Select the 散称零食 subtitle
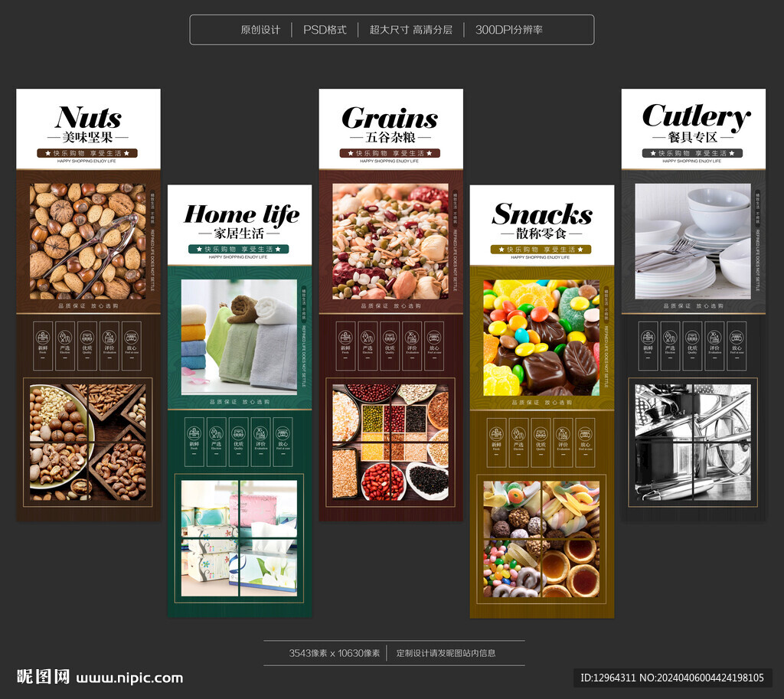Screen dimensions: 784x699 tap(541, 234)
